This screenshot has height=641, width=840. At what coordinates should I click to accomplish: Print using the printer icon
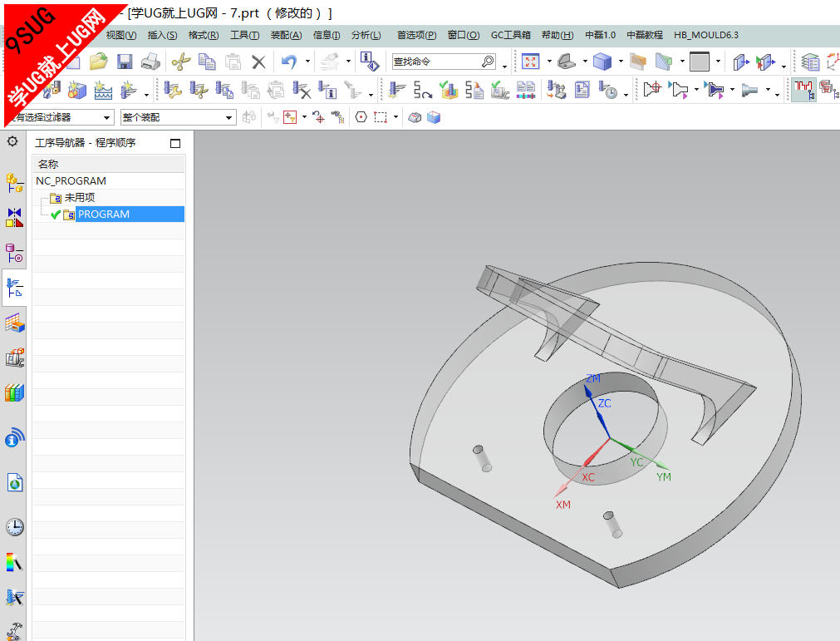click(151, 62)
